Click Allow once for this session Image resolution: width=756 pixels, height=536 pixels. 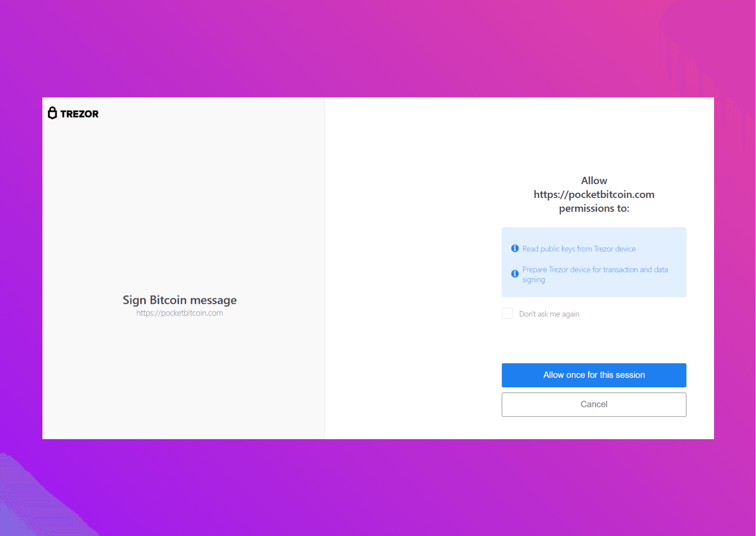tap(594, 375)
